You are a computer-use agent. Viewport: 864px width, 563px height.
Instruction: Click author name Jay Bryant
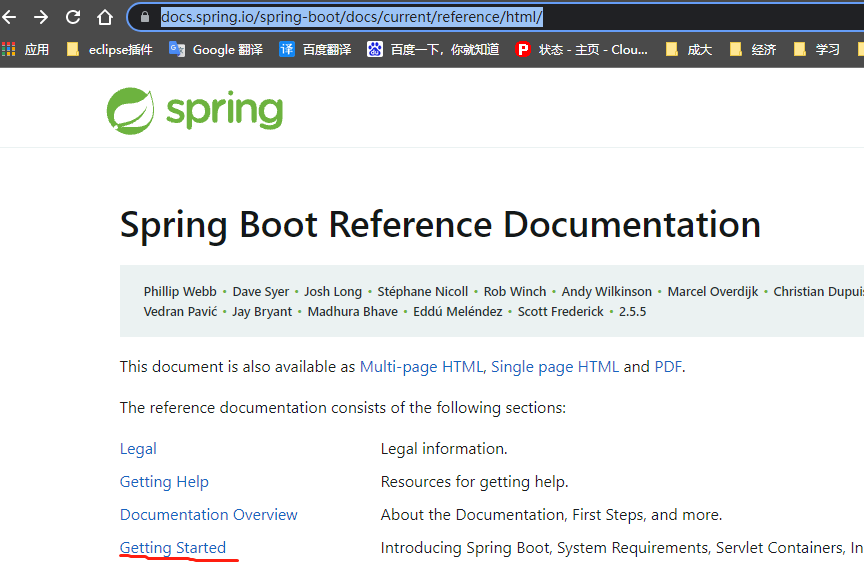coord(262,312)
